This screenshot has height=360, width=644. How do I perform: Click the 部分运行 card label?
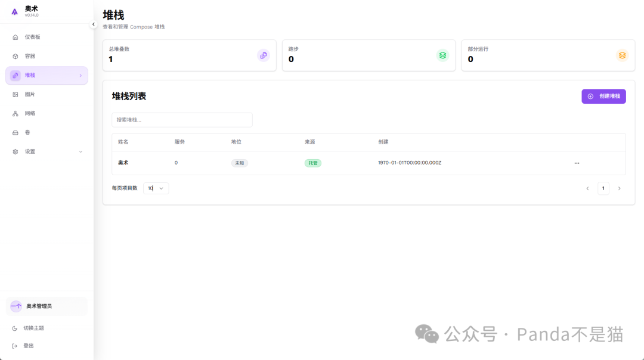[478, 49]
